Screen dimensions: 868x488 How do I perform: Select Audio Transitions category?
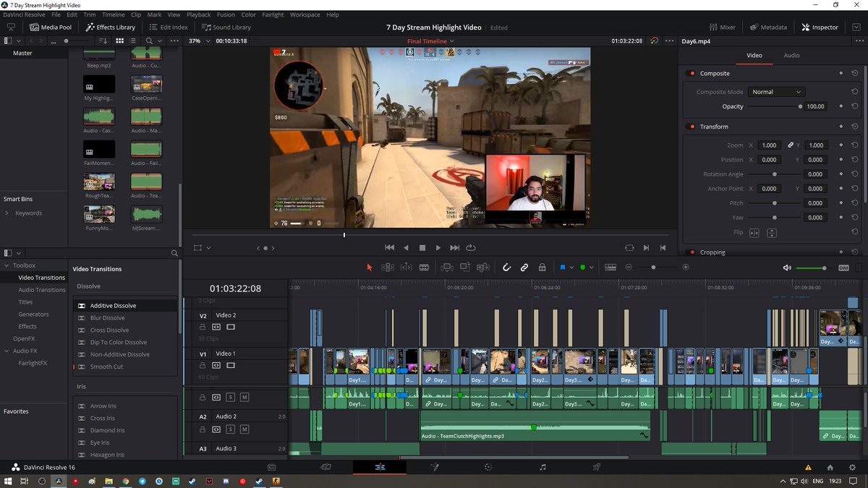click(x=42, y=290)
